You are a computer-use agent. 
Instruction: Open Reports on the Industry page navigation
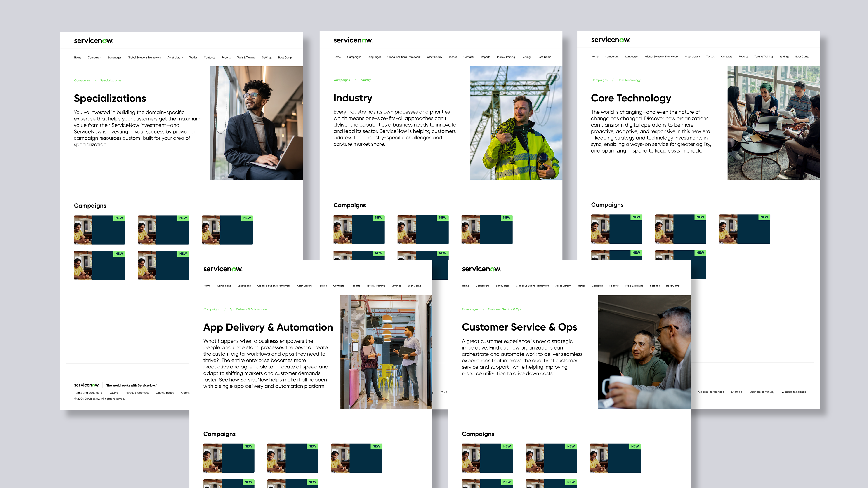click(x=486, y=57)
